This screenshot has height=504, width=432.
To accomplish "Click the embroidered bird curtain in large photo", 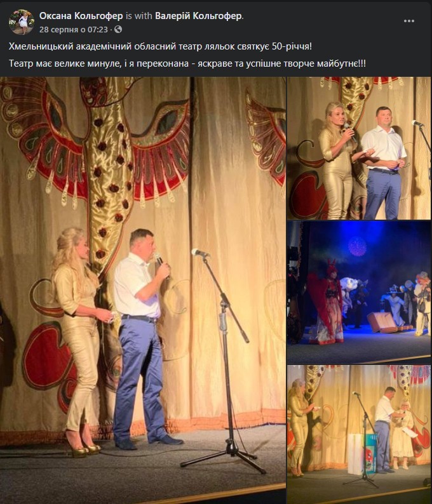I will pyautogui.click(x=97, y=154).
